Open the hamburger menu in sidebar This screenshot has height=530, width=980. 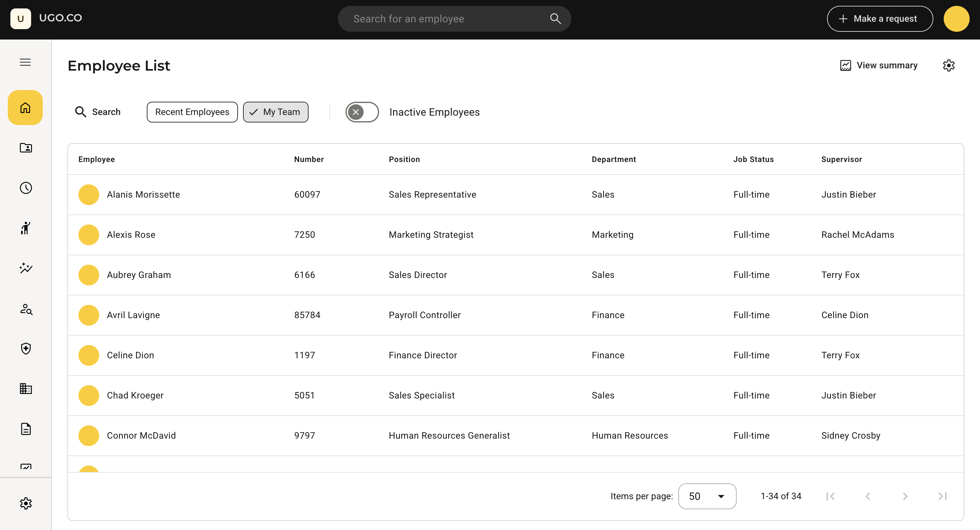tap(25, 62)
